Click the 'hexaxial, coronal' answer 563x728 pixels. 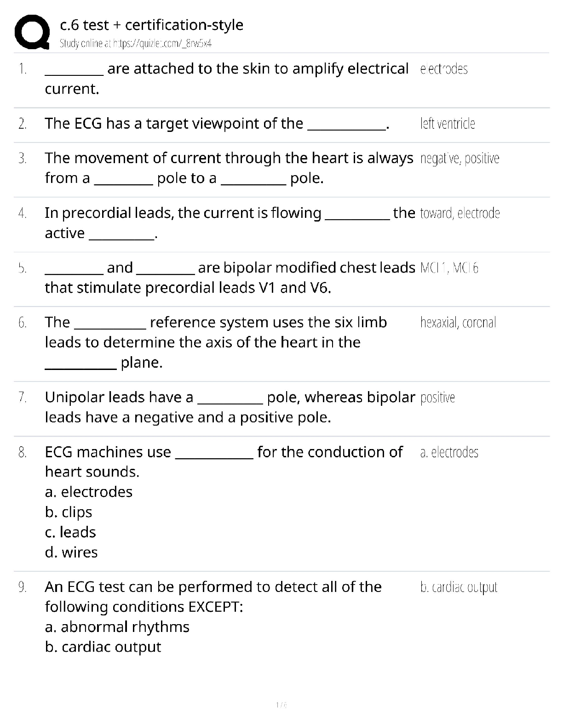[x=458, y=323]
